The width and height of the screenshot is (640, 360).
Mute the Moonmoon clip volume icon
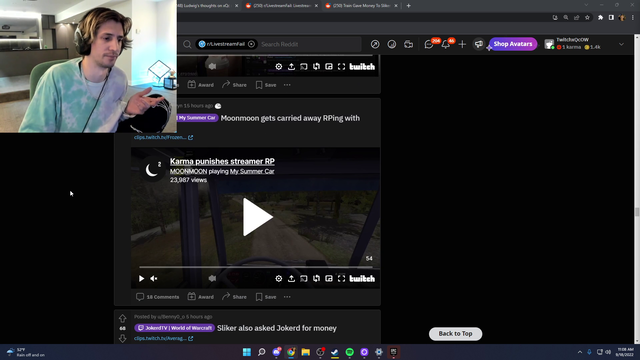154,278
